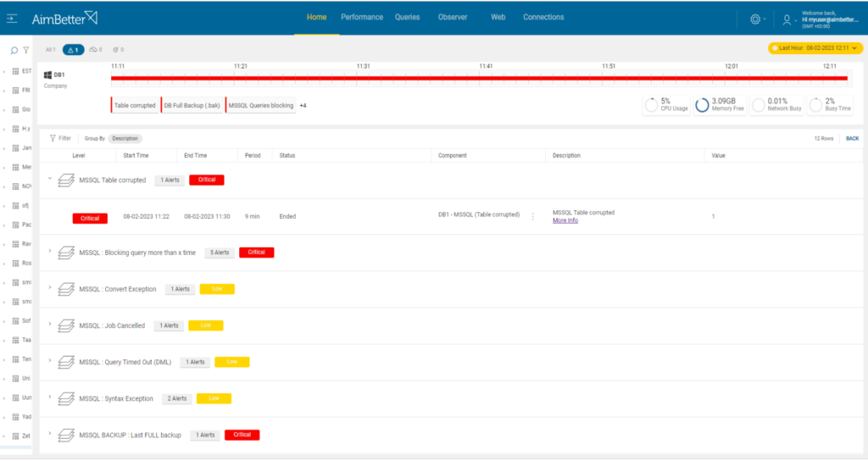Click the FRI company grid icon
The height and width of the screenshot is (461, 868).
[x=15, y=90]
